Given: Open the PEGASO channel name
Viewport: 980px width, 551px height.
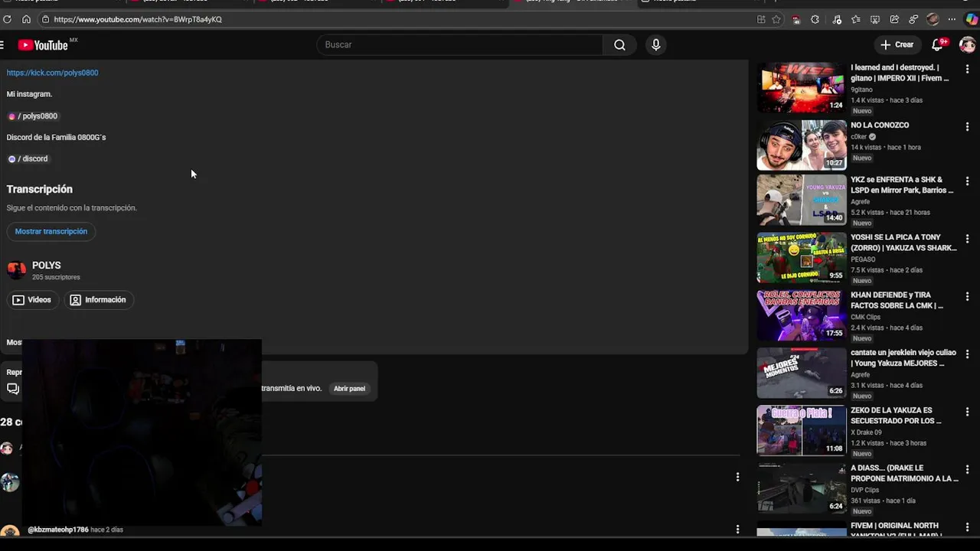Looking at the screenshot, I should 863,259.
